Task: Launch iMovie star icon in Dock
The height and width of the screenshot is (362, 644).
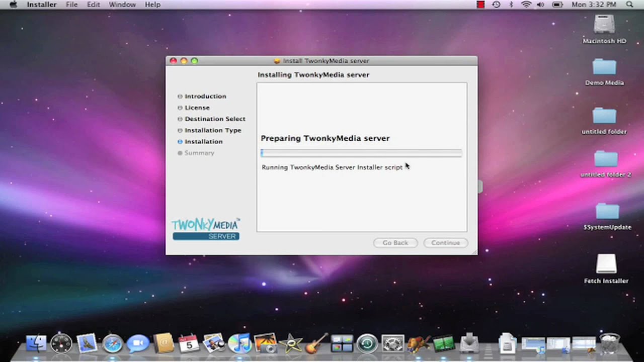Action: point(291,344)
